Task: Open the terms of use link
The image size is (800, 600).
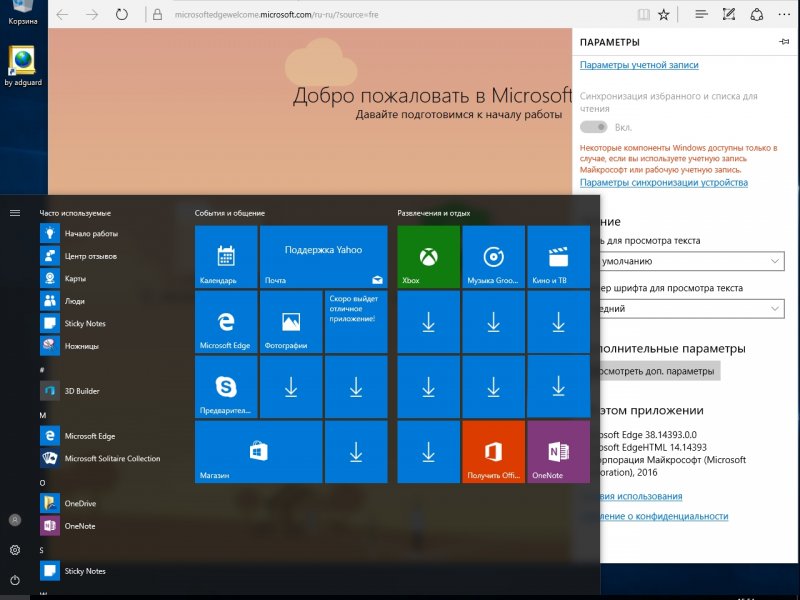Action: coord(641,496)
